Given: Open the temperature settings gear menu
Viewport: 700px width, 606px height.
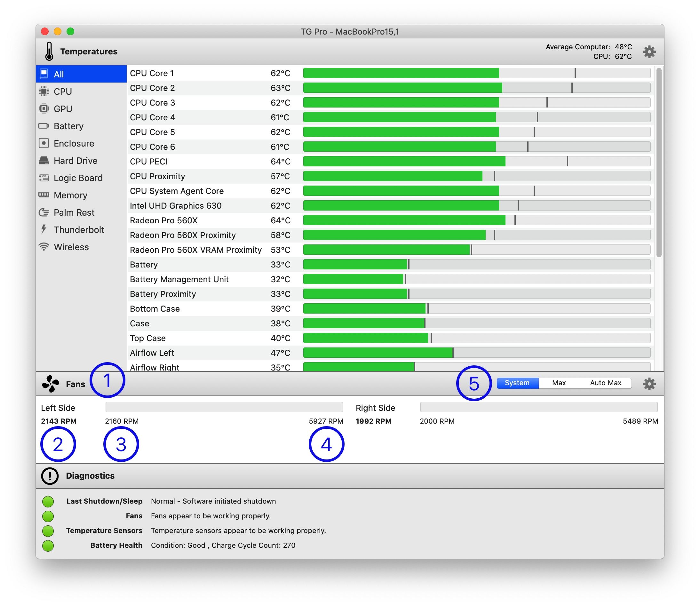Looking at the screenshot, I should pos(649,52).
